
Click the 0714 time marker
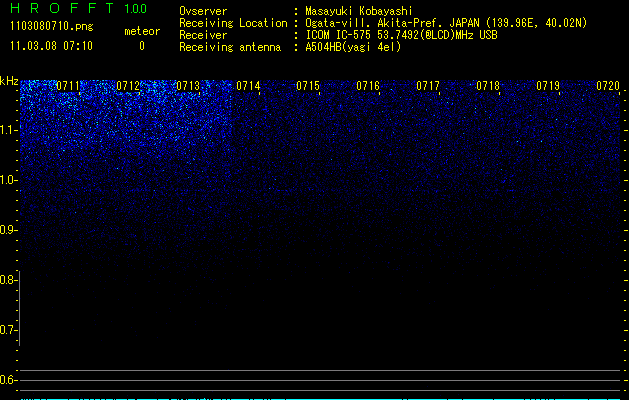(x=248, y=86)
